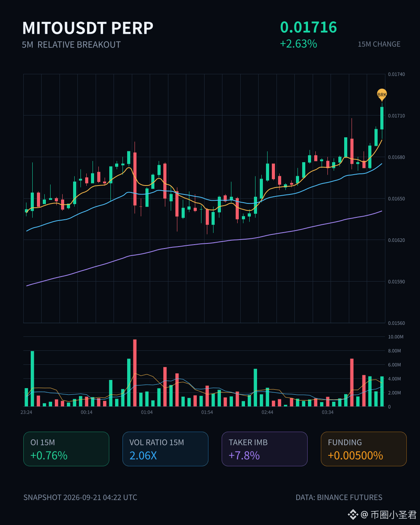Open the FUNDING rate card
The width and height of the screenshot is (420, 525).
point(364,449)
